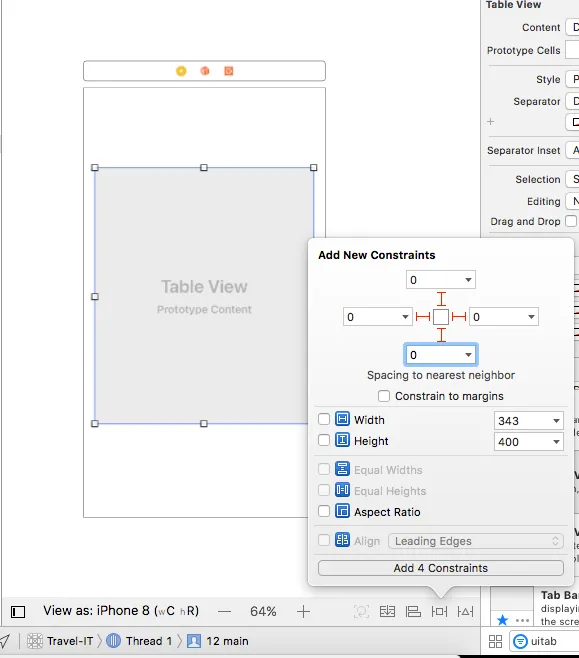Open the top spacing value dropdown
This screenshot has height=658, width=579.
tap(468, 280)
